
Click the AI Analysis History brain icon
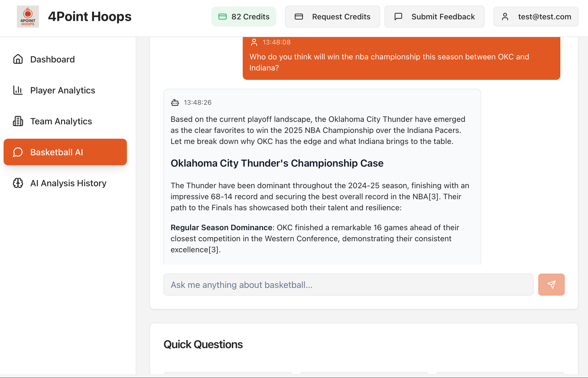click(18, 183)
